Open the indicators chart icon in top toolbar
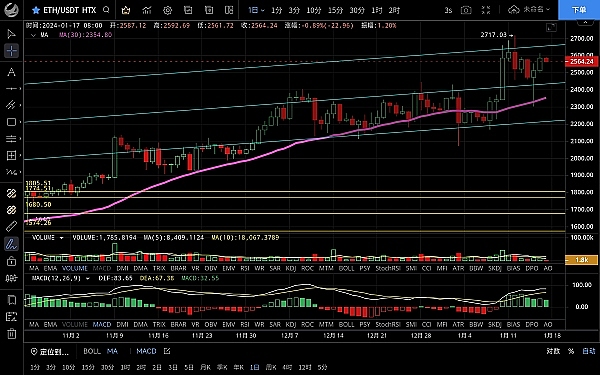This screenshot has width=600, height=375. (x=147, y=10)
